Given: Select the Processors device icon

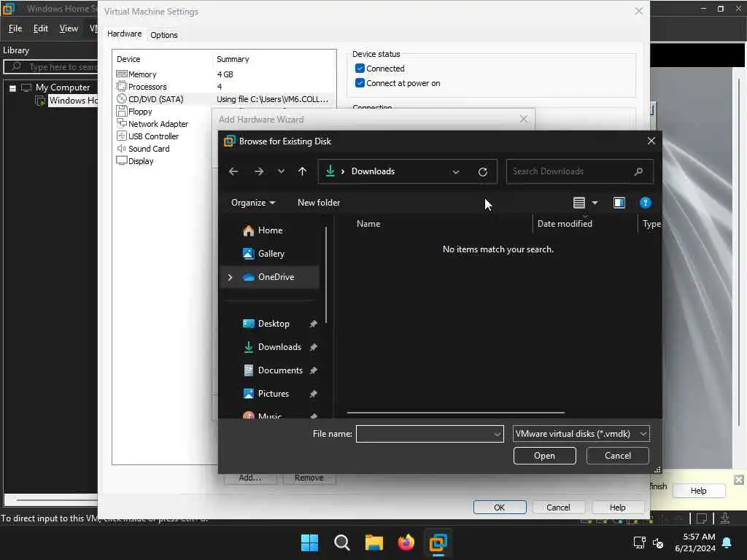Looking at the screenshot, I should click(x=122, y=87).
